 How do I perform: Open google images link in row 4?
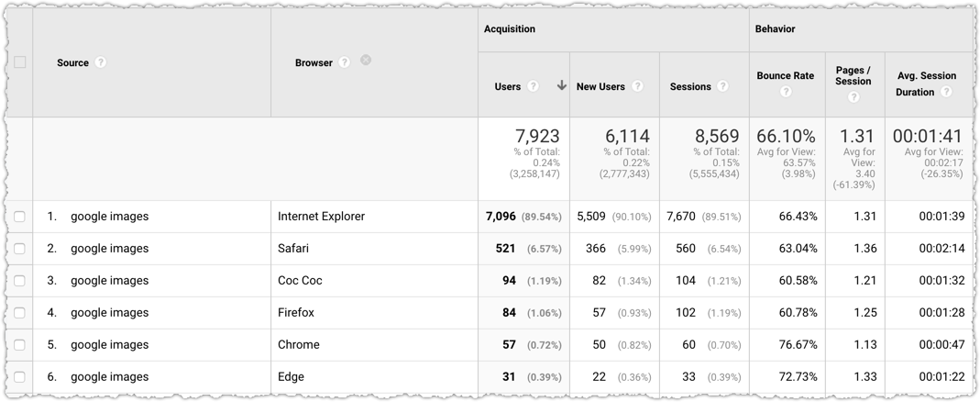[x=109, y=312]
